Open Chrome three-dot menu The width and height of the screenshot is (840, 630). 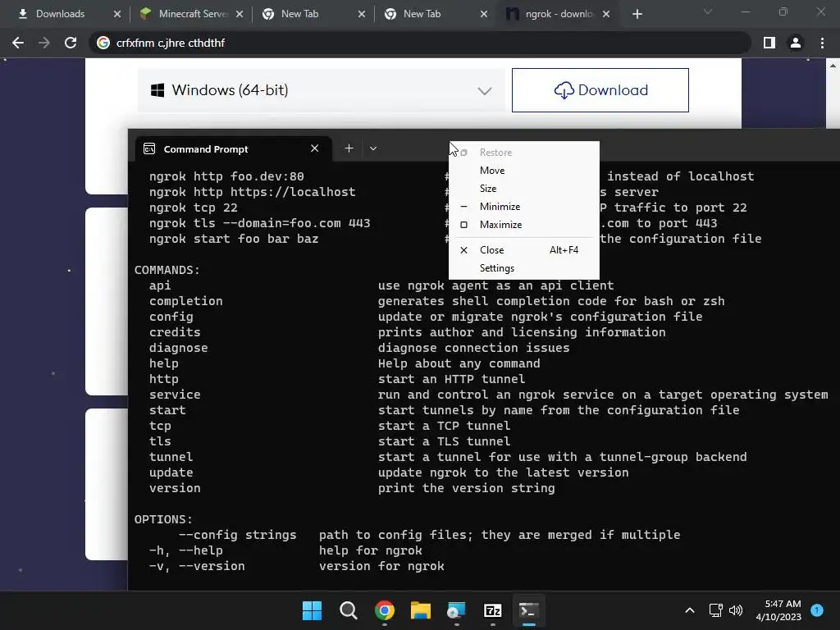point(822,43)
